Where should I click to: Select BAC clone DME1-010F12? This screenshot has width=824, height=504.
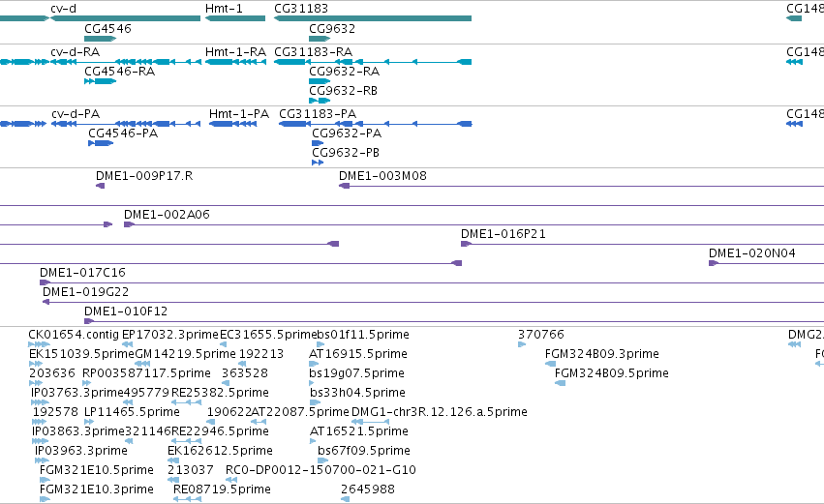click(454, 322)
